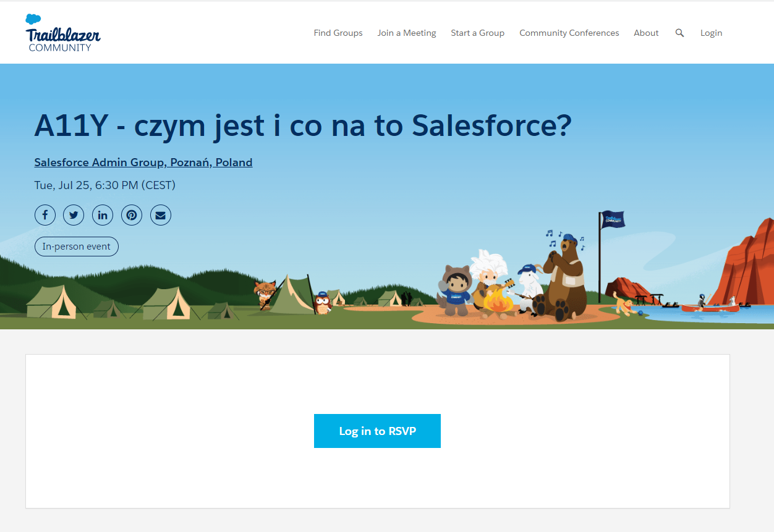Viewport: 774px width, 532px height.
Task: Open the search tool
Action: pos(679,33)
